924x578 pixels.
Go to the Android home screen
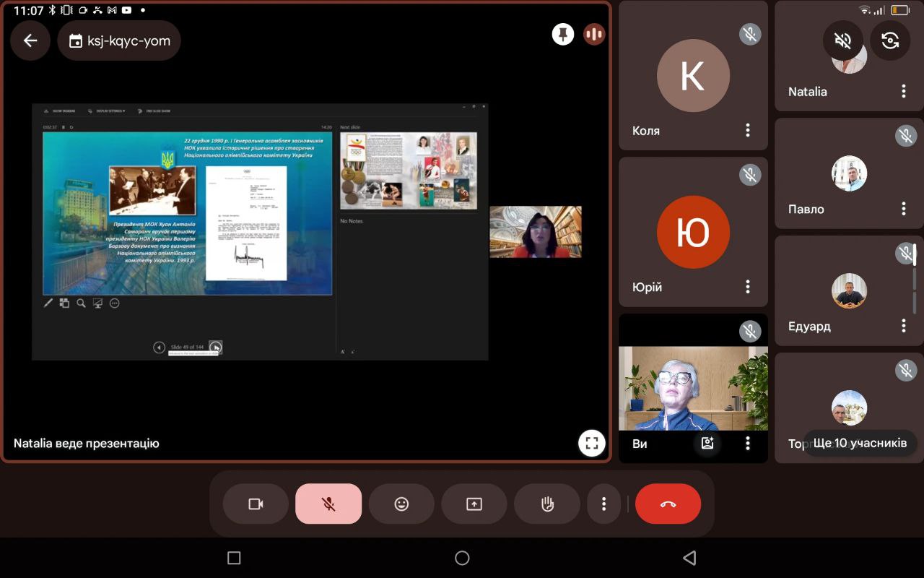coord(462,558)
